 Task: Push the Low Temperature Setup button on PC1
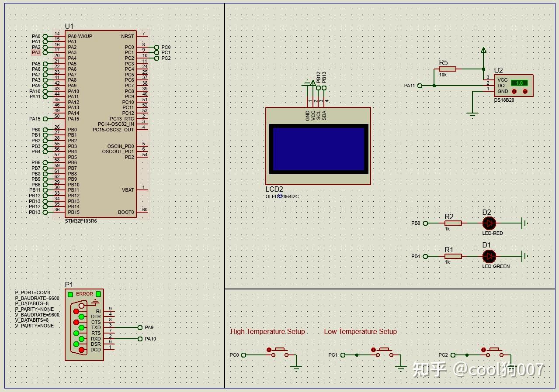pyautogui.click(x=383, y=351)
